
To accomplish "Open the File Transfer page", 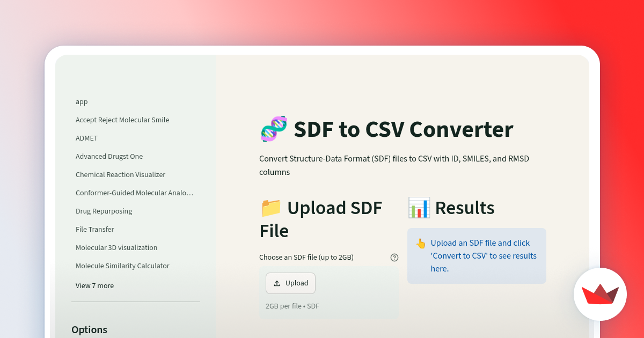I will (x=94, y=230).
